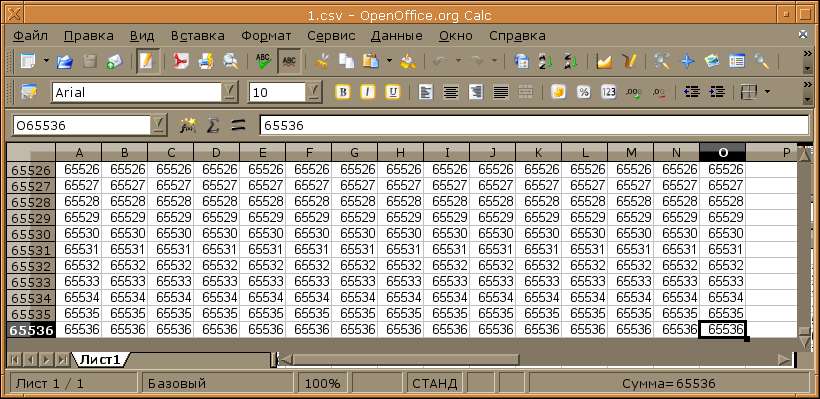Toggle Justified alignment
820x399 pixels.
point(501,93)
